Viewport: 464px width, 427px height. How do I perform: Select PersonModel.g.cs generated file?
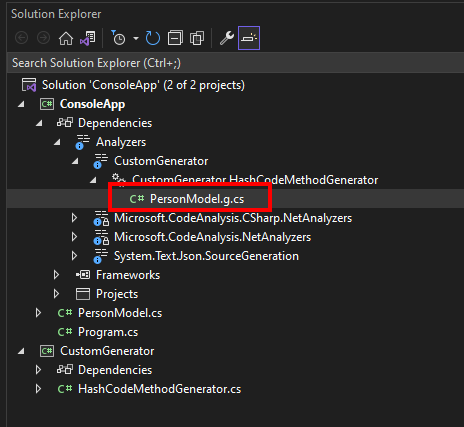(197, 199)
